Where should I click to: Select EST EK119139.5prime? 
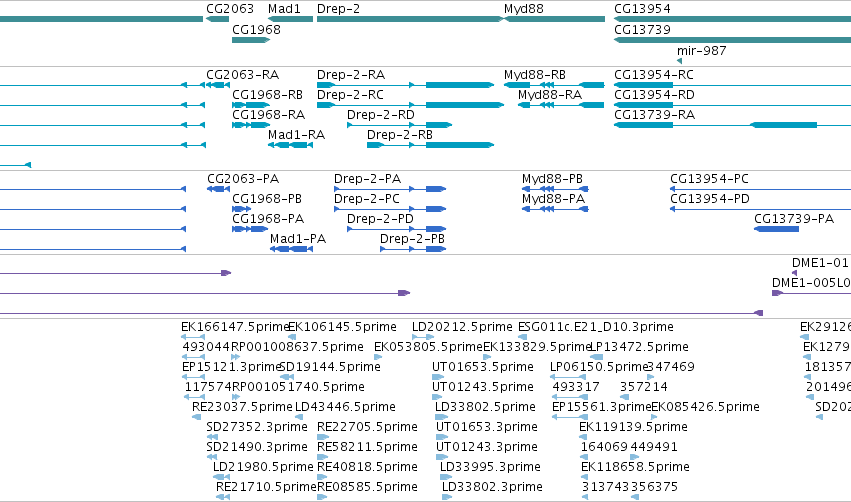click(x=633, y=427)
